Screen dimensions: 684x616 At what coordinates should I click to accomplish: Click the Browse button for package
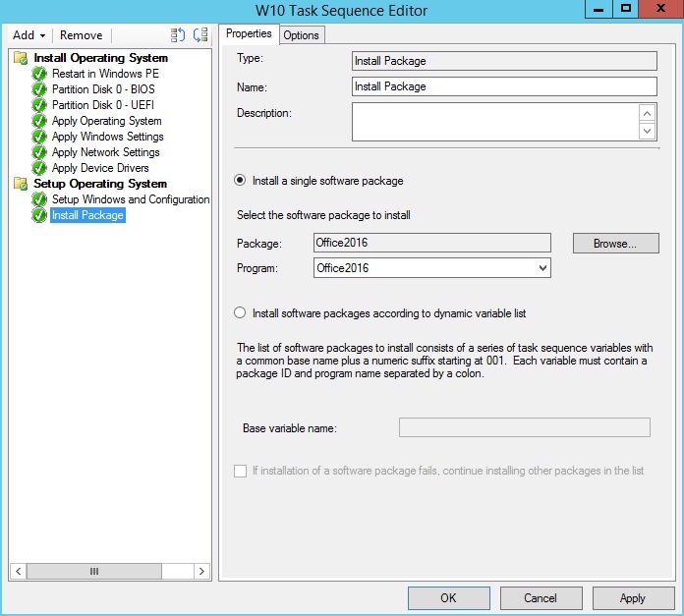[x=615, y=243]
